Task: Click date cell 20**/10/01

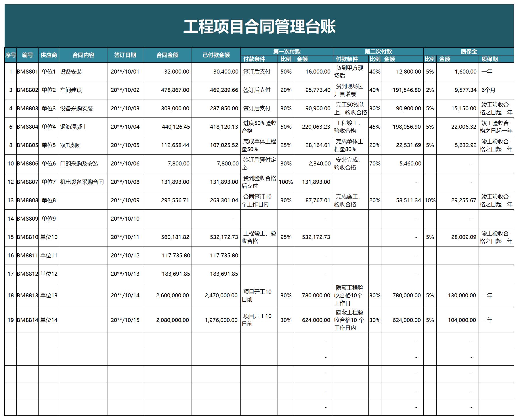Action: click(x=125, y=72)
